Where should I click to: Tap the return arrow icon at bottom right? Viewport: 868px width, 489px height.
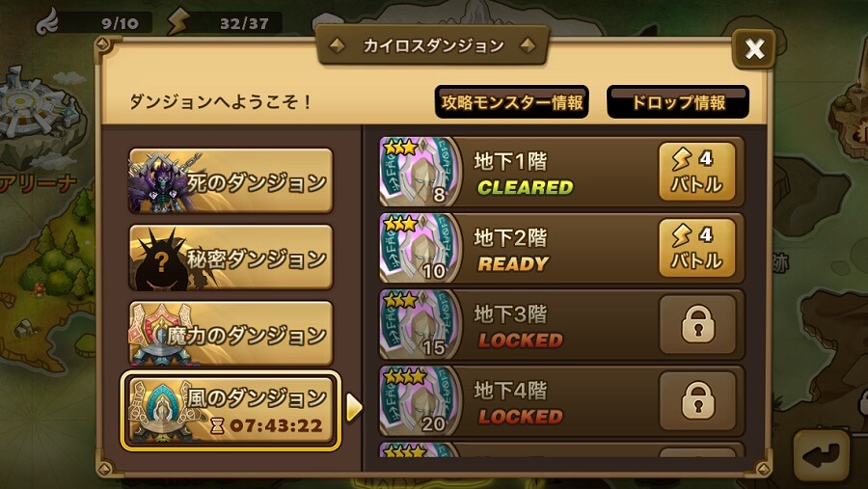822,454
